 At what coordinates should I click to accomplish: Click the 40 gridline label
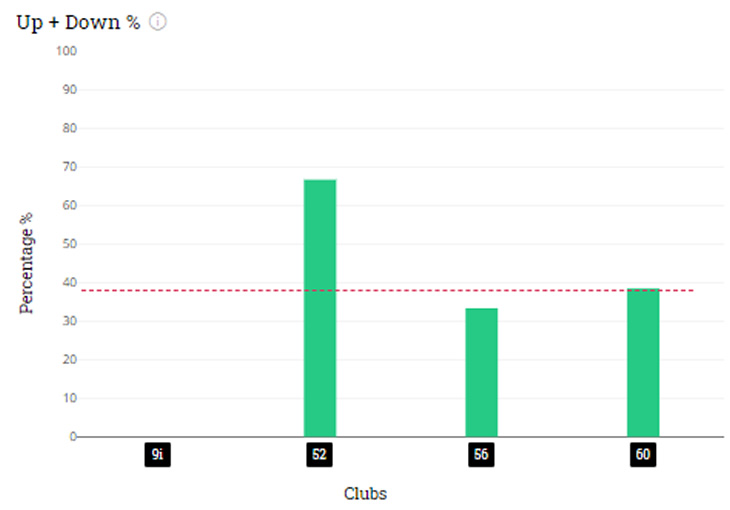coord(69,282)
